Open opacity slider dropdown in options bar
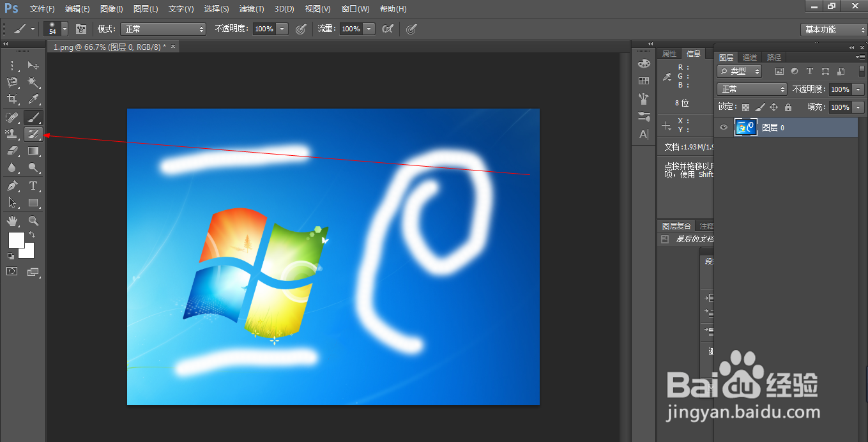The height and width of the screenshot is (442, 868). pyautogui.click(x=282, y=29)
